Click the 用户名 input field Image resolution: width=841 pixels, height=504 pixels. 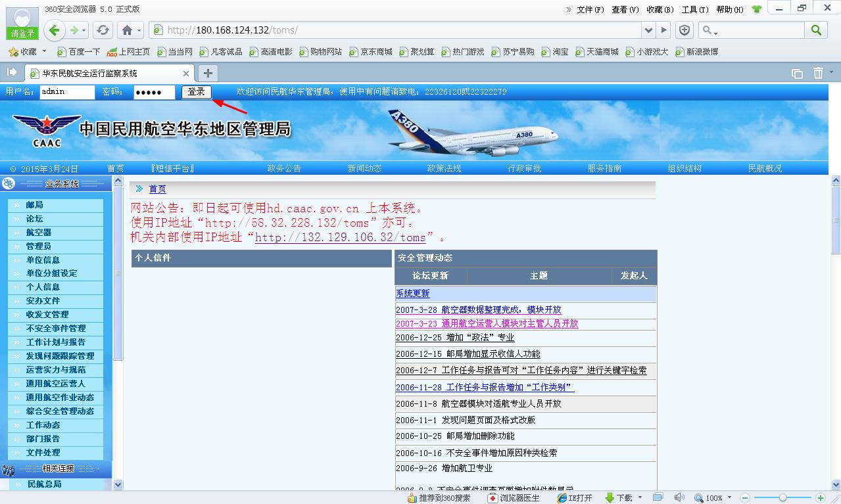(x=67, y=92)
